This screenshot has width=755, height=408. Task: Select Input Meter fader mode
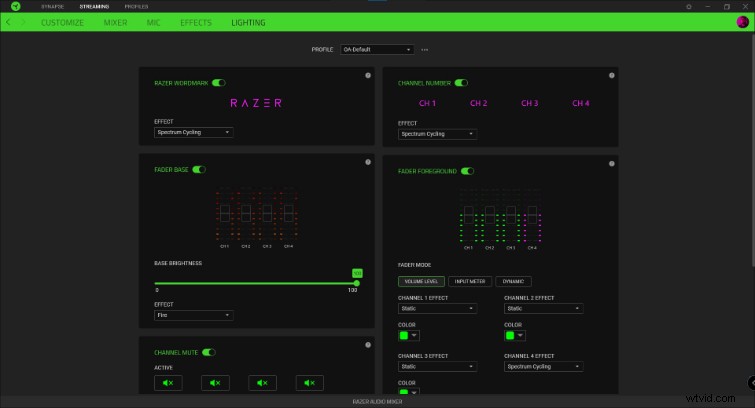pos(470,281)
